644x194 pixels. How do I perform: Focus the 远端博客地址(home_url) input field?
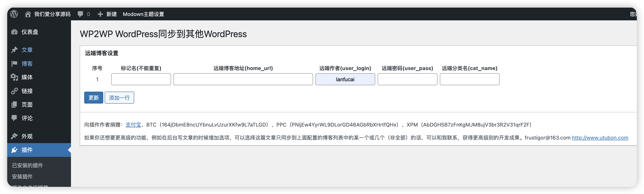[243, 79]
